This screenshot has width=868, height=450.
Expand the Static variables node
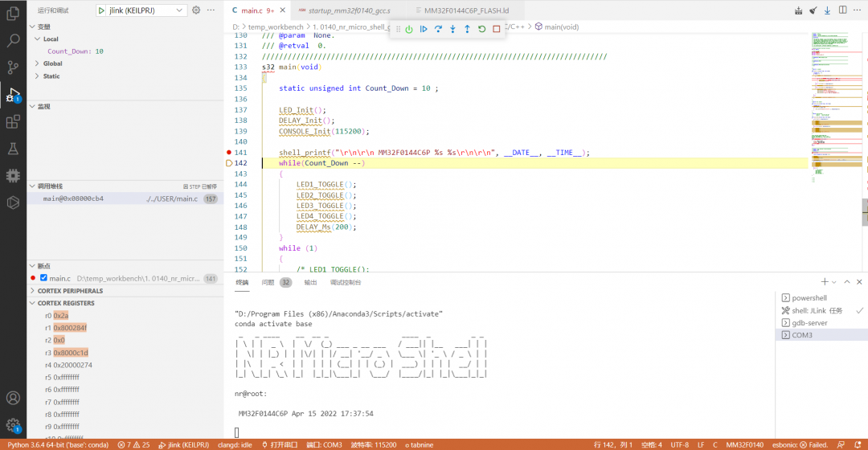[37, 76]
